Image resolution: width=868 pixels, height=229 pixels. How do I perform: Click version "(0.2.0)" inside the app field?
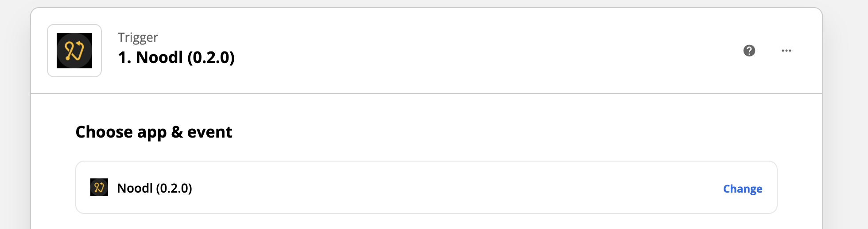tap(174, 188)
